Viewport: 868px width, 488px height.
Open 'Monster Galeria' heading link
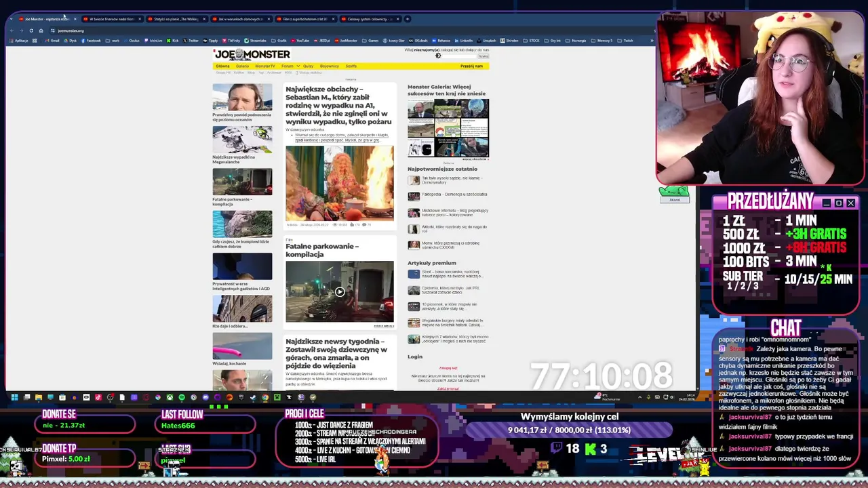446,90
